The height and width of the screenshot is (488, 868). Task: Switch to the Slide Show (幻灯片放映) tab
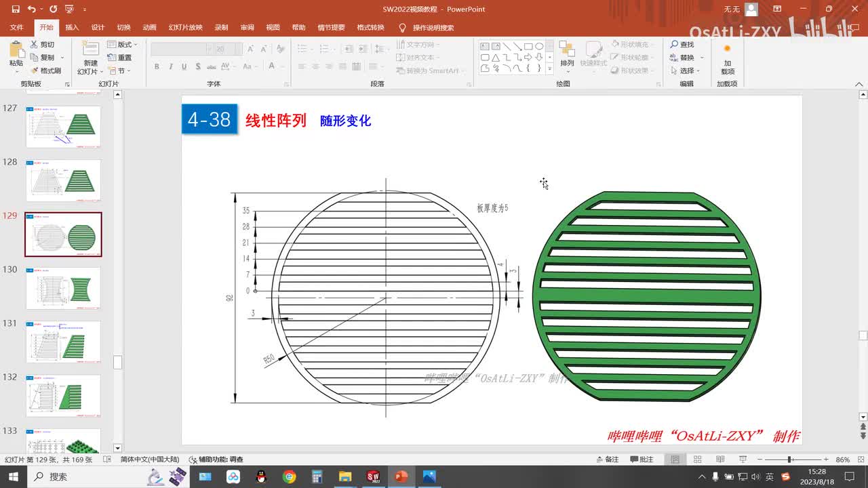tap(185, 28)
